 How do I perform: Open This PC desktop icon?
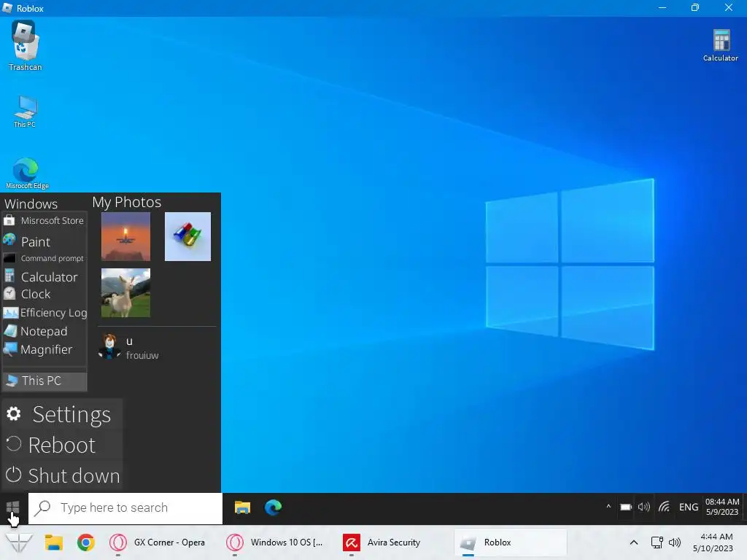[x=25, y=112]
